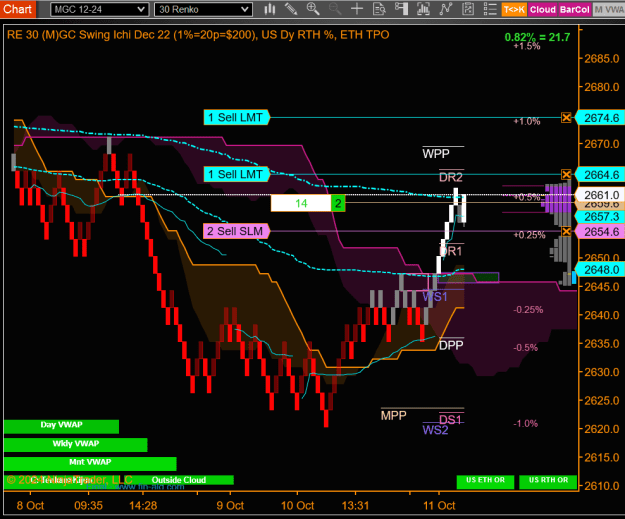The image size is (625, 519).
Task: Toggle the Day VWAP bar
Action: (61, 426)
